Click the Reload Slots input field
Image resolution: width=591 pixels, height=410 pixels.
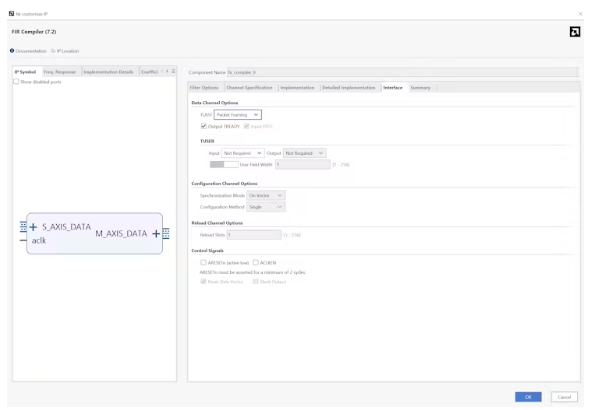tap(254, 235)
